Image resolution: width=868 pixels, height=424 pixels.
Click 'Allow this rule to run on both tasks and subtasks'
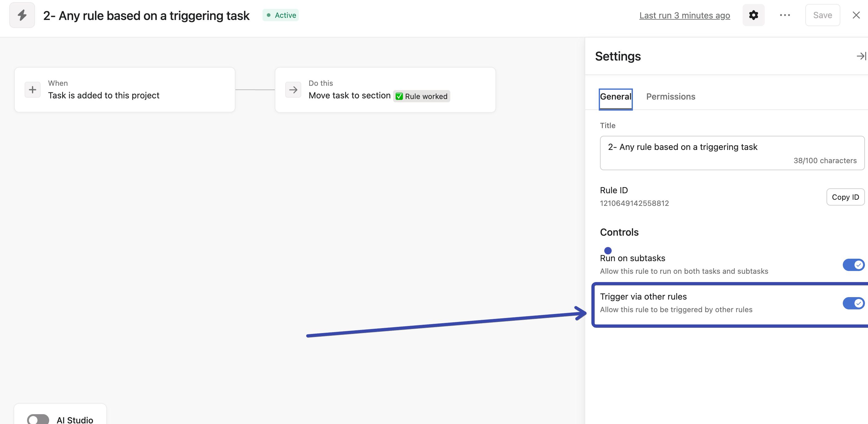684,271
